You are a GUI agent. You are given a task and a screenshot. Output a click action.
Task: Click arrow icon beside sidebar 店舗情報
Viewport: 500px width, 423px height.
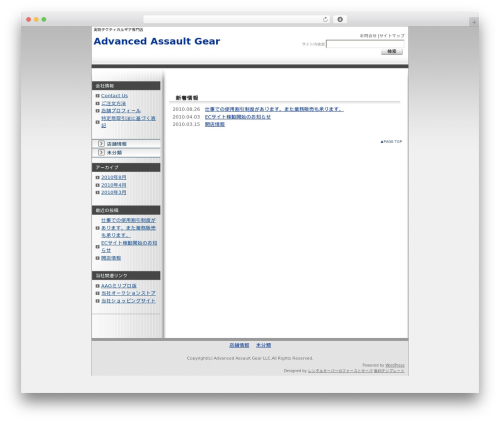[x=101, y=144]
